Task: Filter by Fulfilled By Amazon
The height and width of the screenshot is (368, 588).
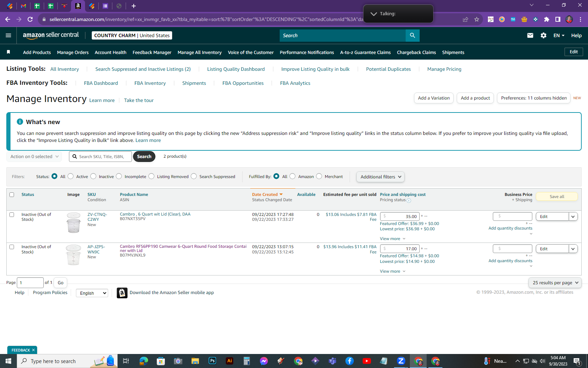Action: click(293, 176)
